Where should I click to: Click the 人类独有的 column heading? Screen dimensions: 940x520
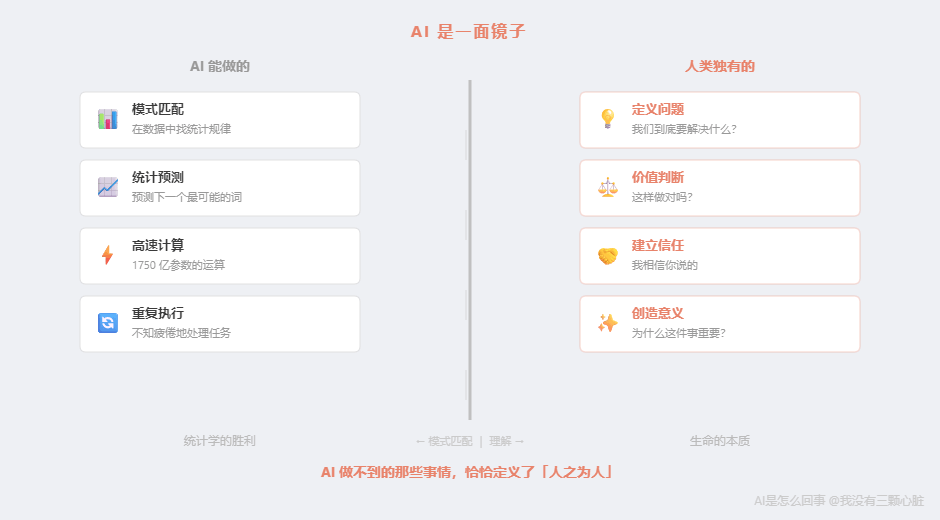720,66
